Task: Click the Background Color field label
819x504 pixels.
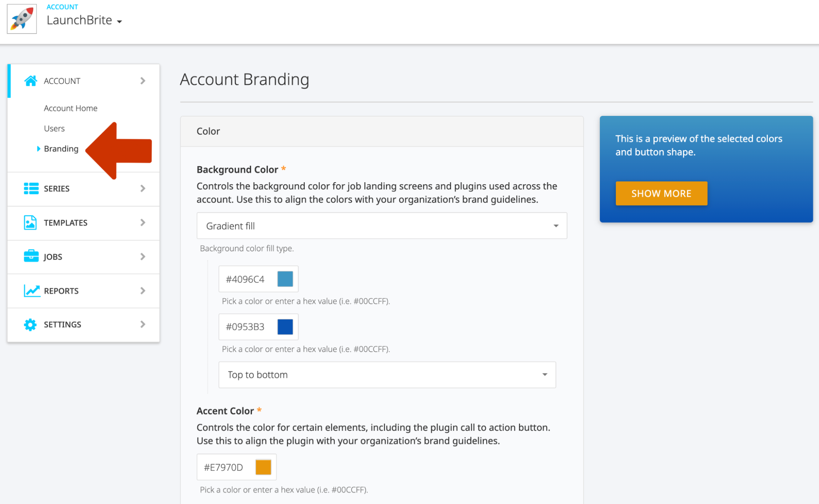Action: tap(237, 170)
